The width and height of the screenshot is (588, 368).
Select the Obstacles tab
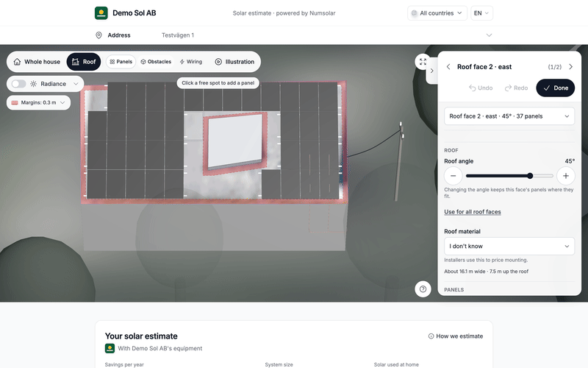click(x=156, y=62)
